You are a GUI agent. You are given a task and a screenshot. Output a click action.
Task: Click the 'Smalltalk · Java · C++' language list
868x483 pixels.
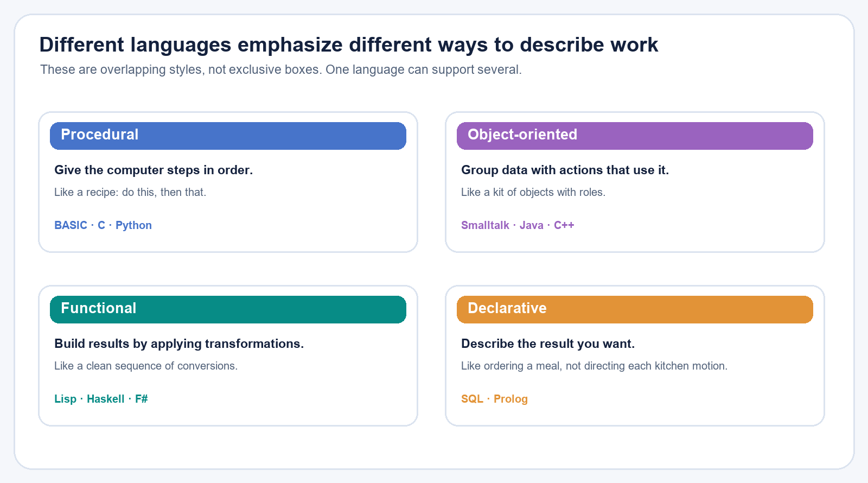pos(518,225)
